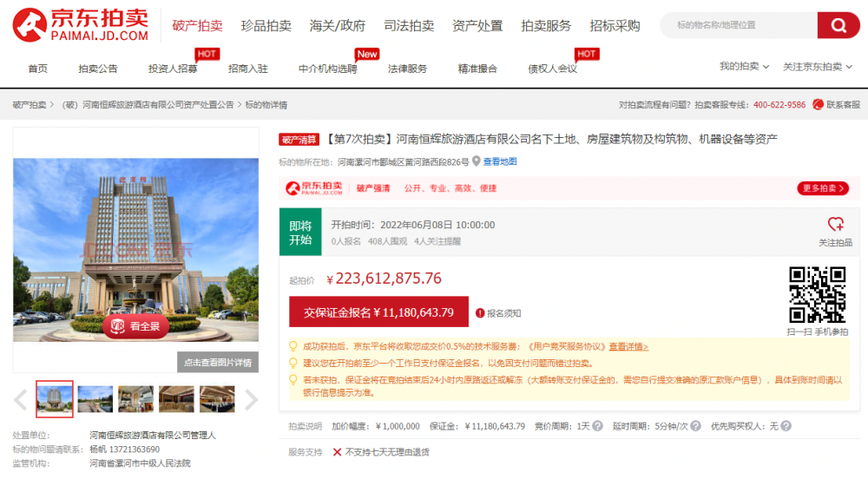
Task: Expand the 我的拍卖 dropdown
Action: tap(744, 66)
